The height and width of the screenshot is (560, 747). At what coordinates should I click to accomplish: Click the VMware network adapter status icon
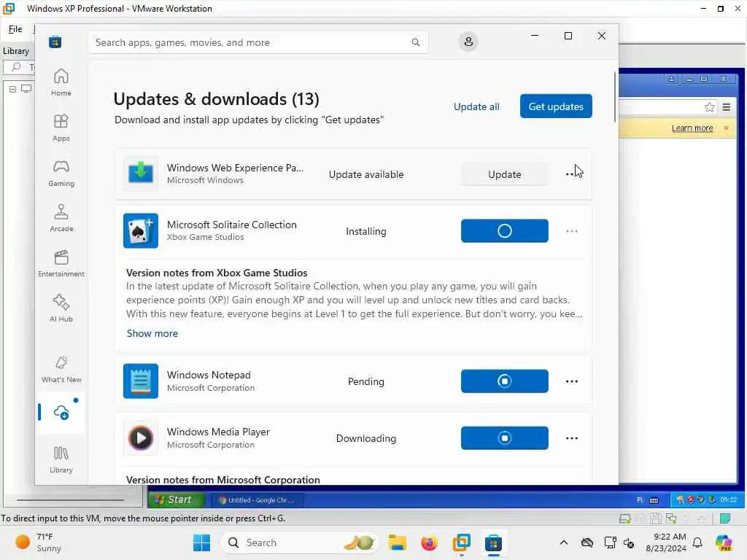coord(671,518)
